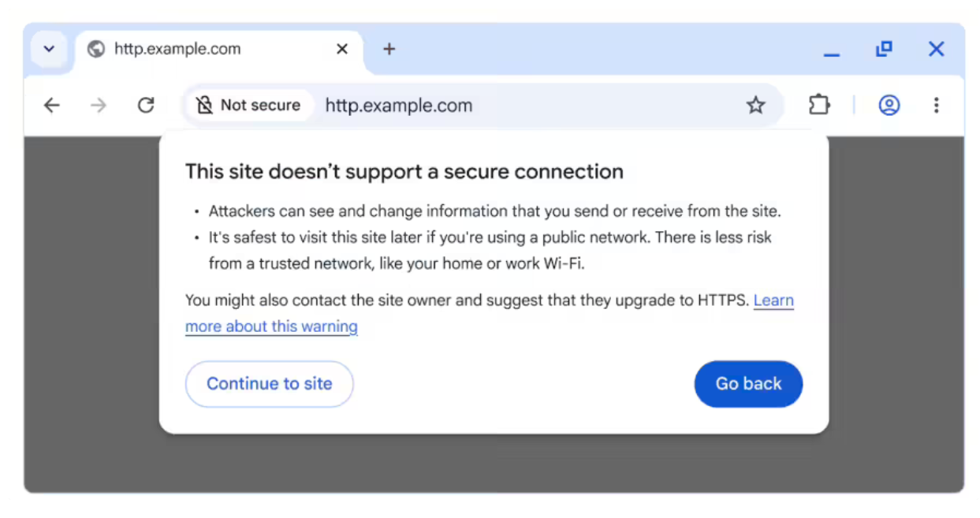Click the forward navigation arrow
This screenshot has width=980, height=518.
(x=98, y=104)
